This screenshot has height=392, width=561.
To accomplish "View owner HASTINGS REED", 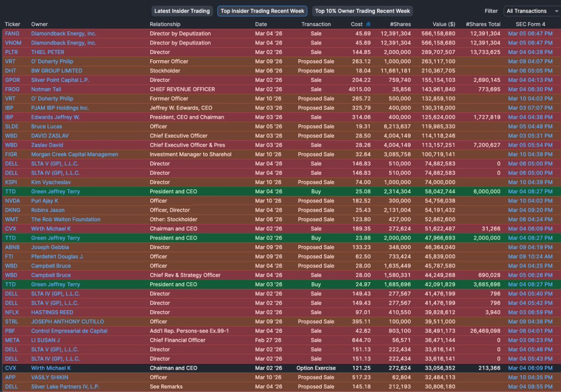I will tap(52, 313).
